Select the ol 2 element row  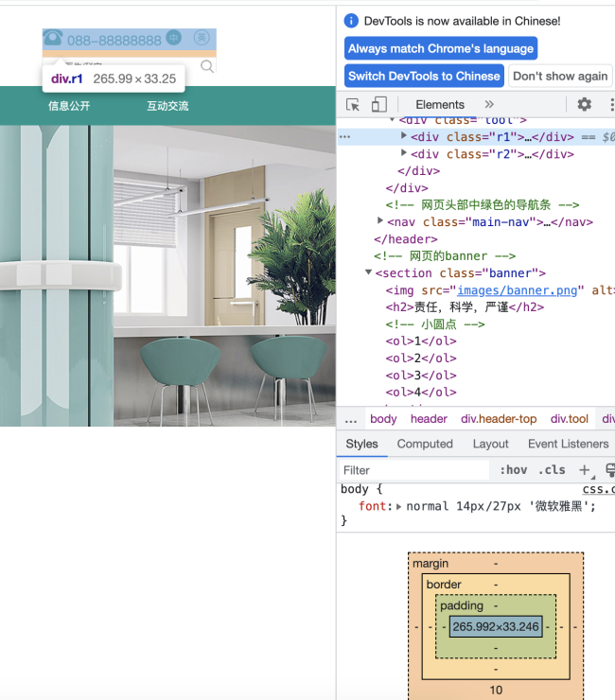[421, 358]
